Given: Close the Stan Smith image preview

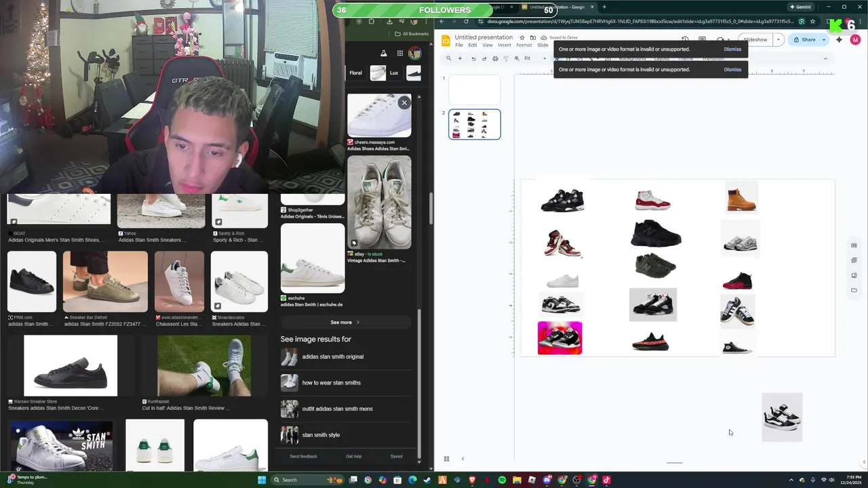Looking at the screenshot, I should [x=404, y=102].
